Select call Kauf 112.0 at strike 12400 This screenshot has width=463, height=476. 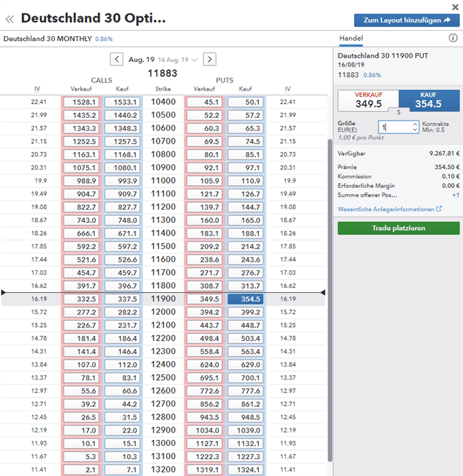(123, 364)
